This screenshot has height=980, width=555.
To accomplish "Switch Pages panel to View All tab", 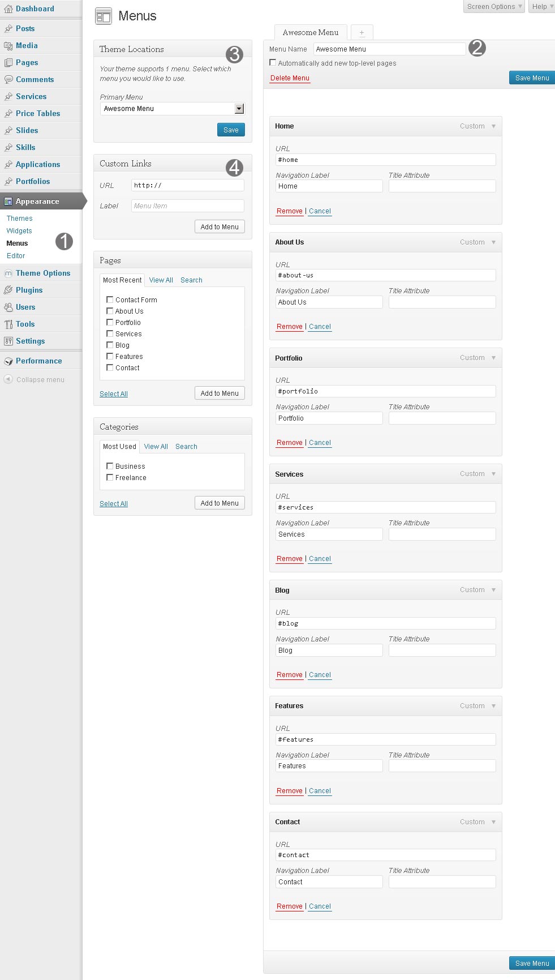I will pos(161,280).
